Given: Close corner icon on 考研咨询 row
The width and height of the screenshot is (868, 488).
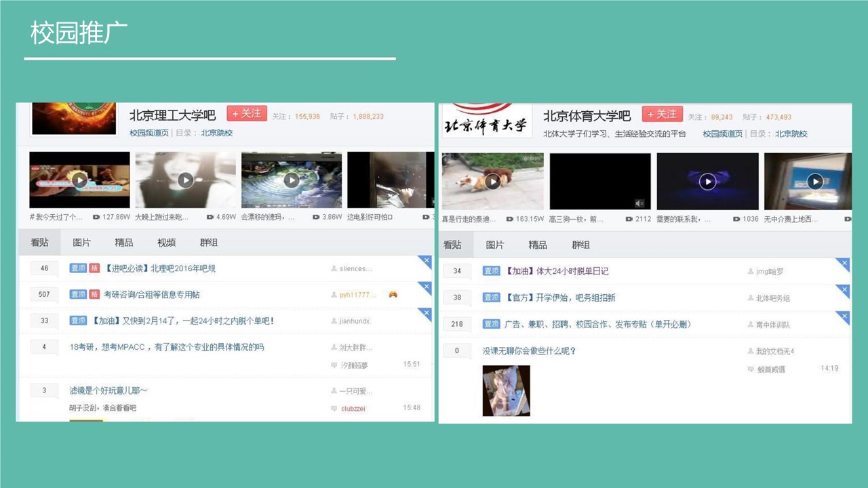Looking at the screenshot, I should (427, 287).
